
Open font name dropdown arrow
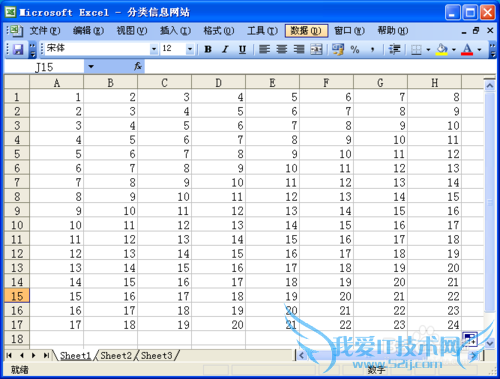click(x=154, y=49)
